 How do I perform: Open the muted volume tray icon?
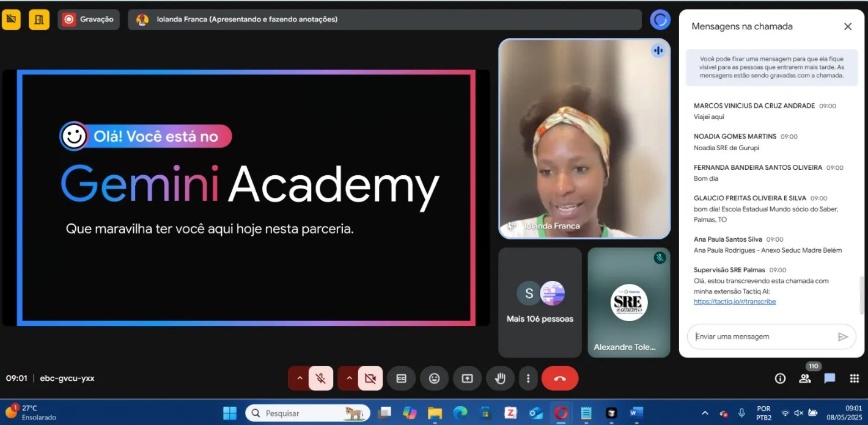[x=798, y=413]
